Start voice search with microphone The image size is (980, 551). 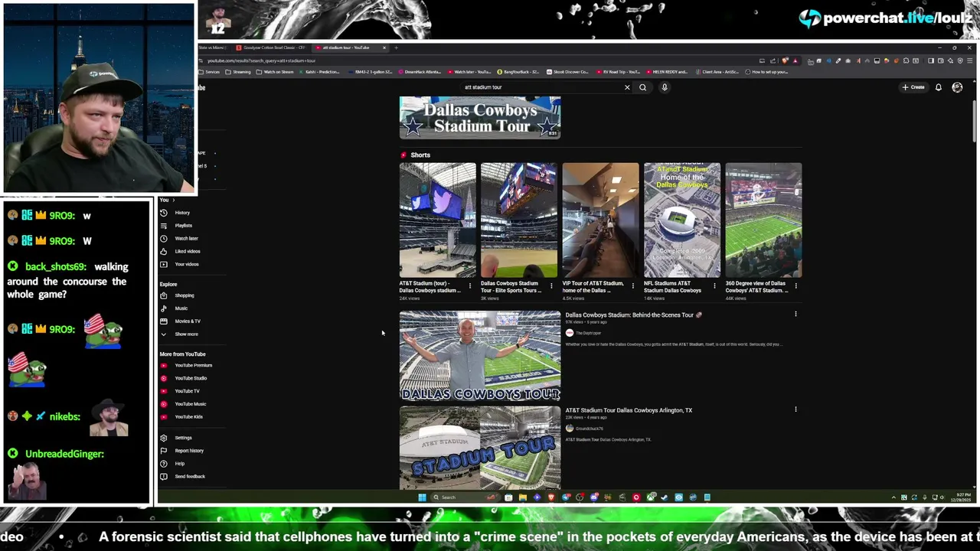[x=665, y=87]
